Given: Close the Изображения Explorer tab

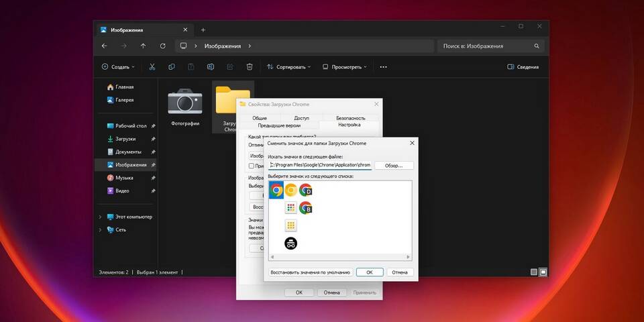Looking at the screenshot, I should click(x=185, y=30).
